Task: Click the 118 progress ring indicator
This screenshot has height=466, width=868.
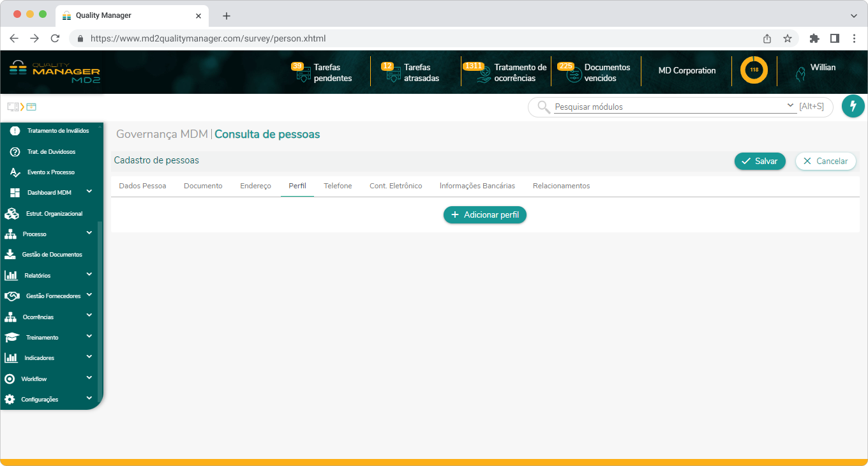Action: point(754,70)
